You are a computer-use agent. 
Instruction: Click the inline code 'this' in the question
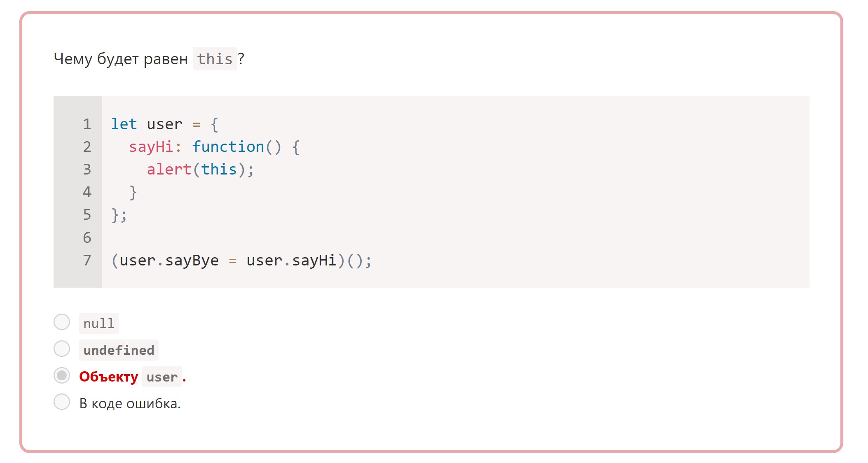click(215, 59)
